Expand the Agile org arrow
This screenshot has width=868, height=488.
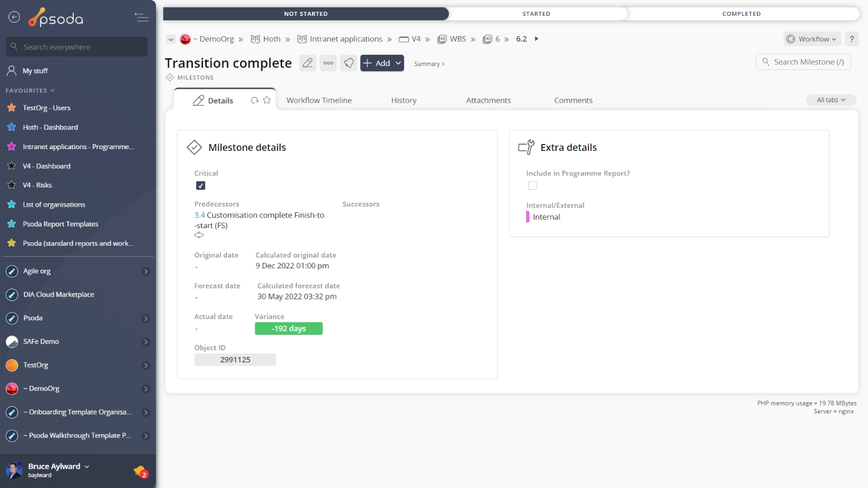tap(146, 272)
